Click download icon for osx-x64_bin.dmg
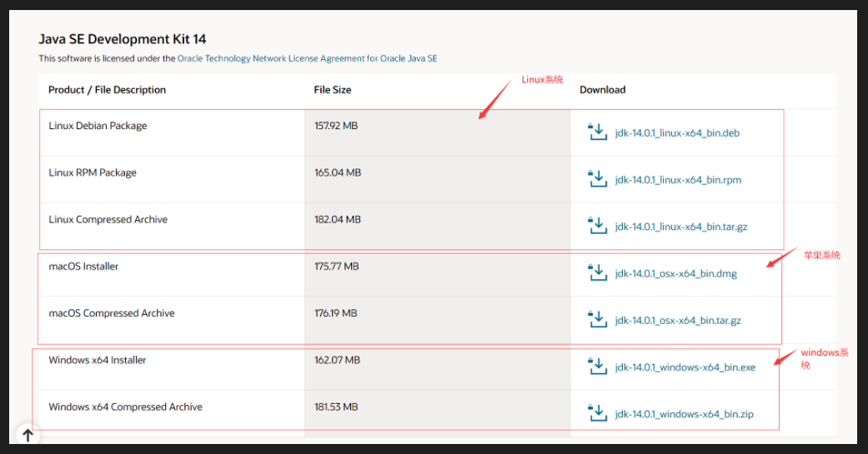868x454 pixels. point(597,272)
